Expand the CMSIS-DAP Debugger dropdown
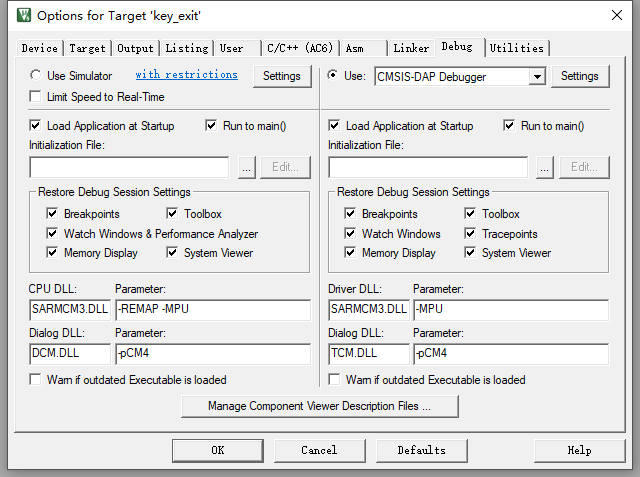640x477 pixels. point(537,76)
